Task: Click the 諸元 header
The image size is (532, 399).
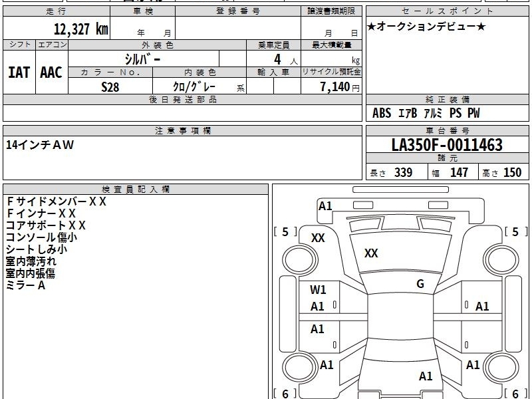Action: [447, 158]
